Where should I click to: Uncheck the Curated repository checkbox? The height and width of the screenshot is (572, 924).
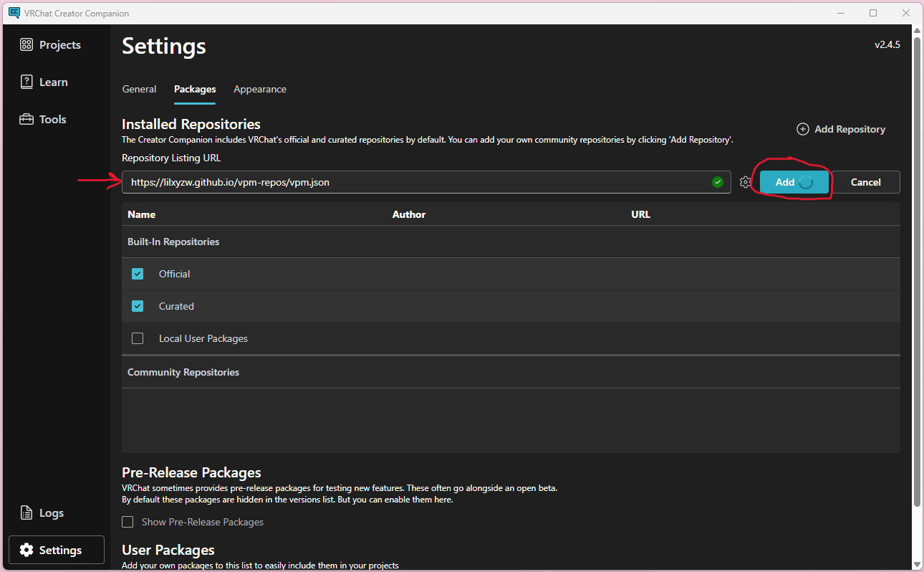[x=138, y=306]
